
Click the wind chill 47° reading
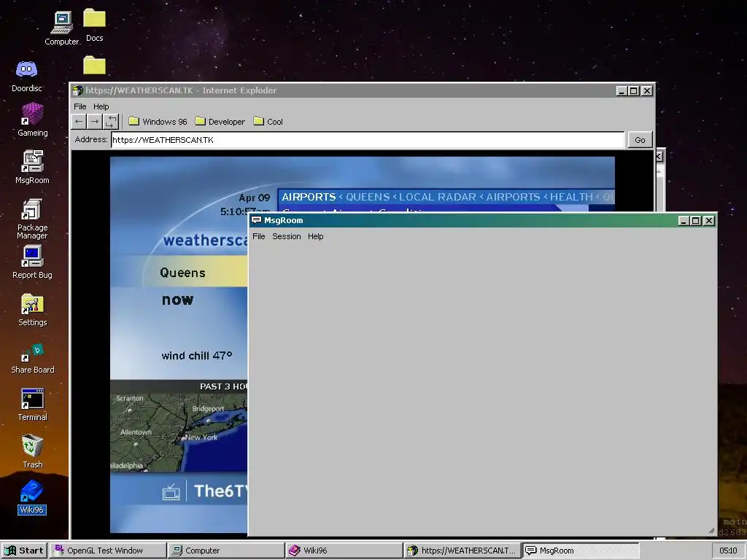[x=197, y=356]
